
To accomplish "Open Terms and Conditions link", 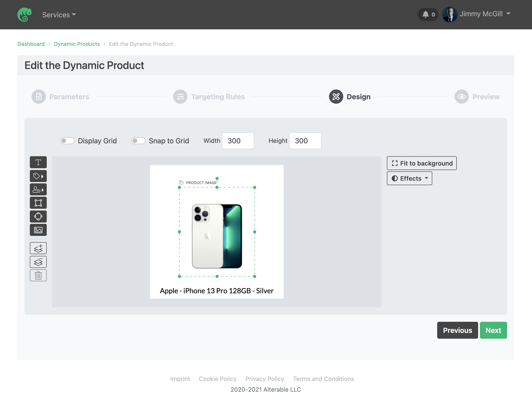I will pyautogui.click(x=323, y=379).
